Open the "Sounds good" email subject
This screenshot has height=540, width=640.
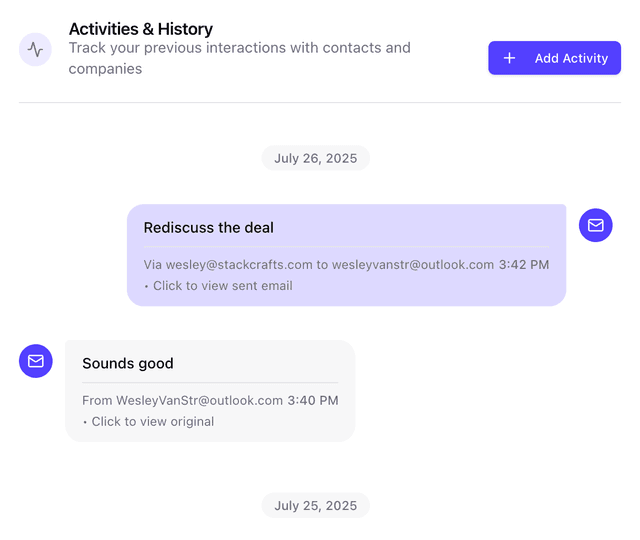coord(128,364)
